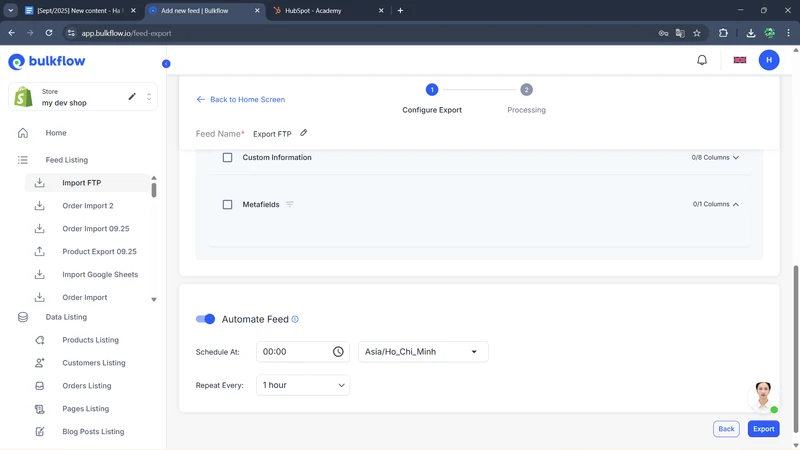Open the time picker clock icon
The image size is (800, 450).
point(338,352)
